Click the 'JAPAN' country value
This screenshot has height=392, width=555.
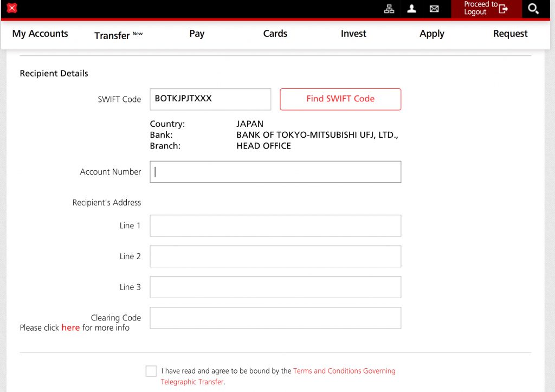click(x=250, y=124)
